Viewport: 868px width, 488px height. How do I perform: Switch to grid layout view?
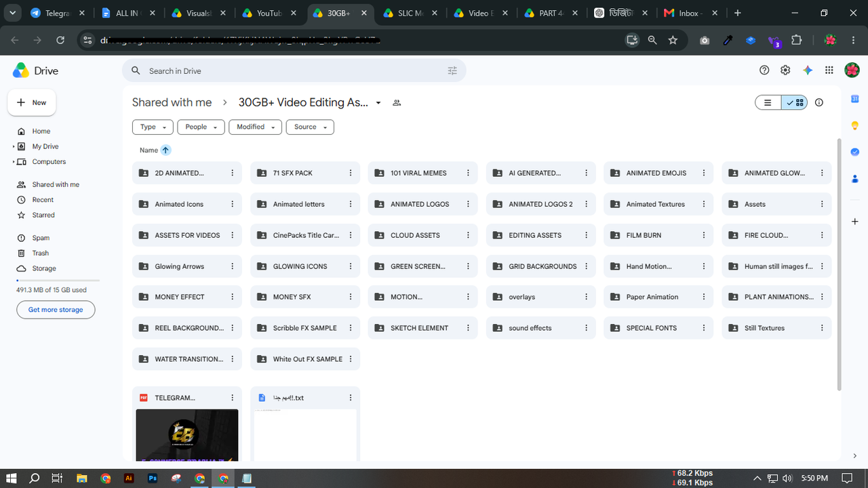point(794,103)
